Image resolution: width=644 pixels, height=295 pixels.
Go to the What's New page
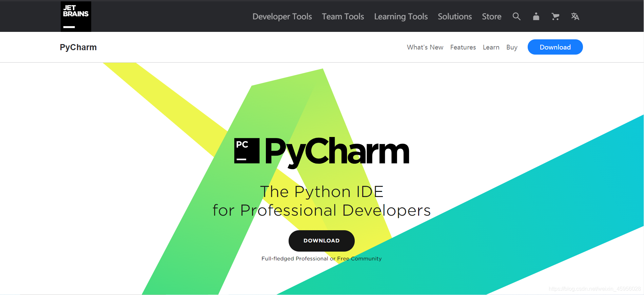pyautogui.click(x=425, y=47)
